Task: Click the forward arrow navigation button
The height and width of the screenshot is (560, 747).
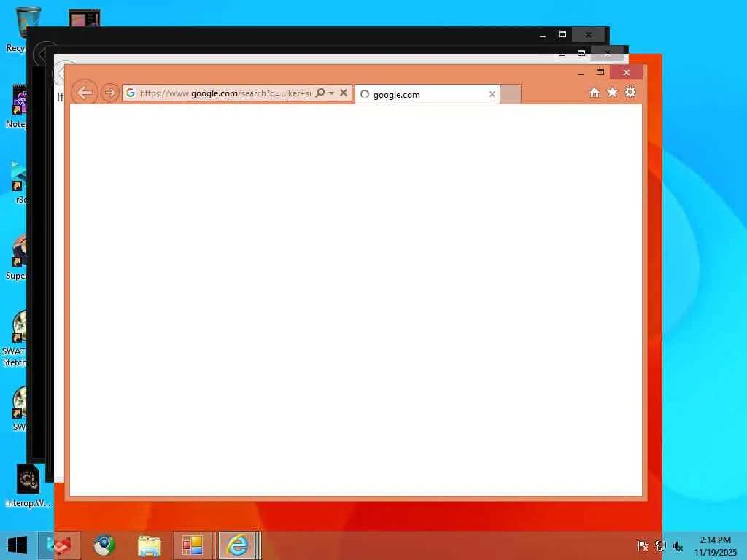Action: 109,93
